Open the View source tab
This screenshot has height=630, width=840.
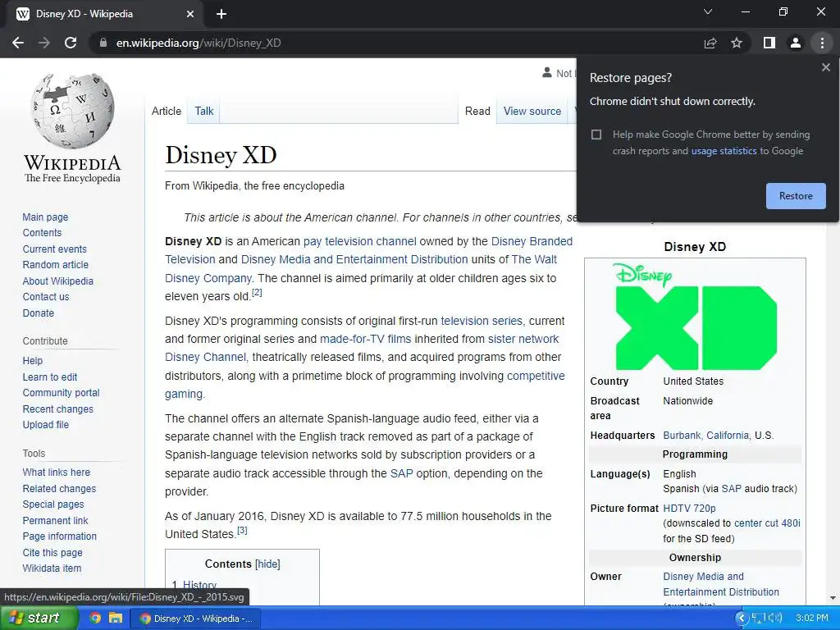pos(532,111)
